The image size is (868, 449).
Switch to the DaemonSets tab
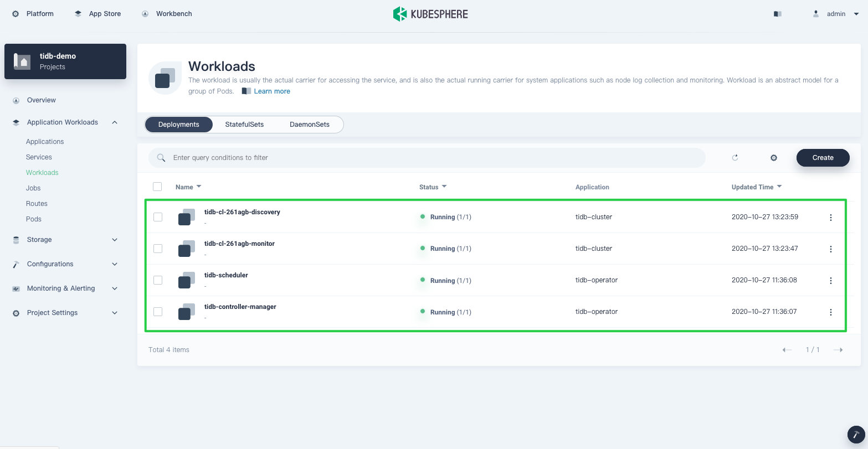[309, 125]
